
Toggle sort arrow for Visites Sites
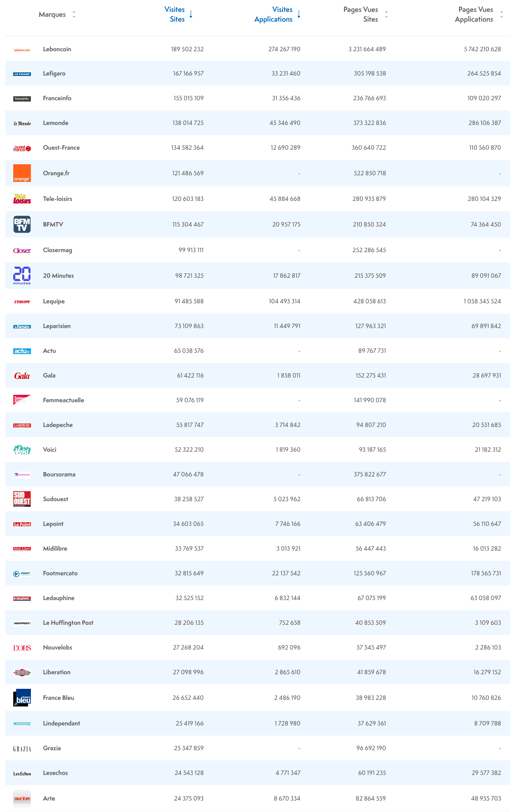pyautogui.click(x=191, y=15)
